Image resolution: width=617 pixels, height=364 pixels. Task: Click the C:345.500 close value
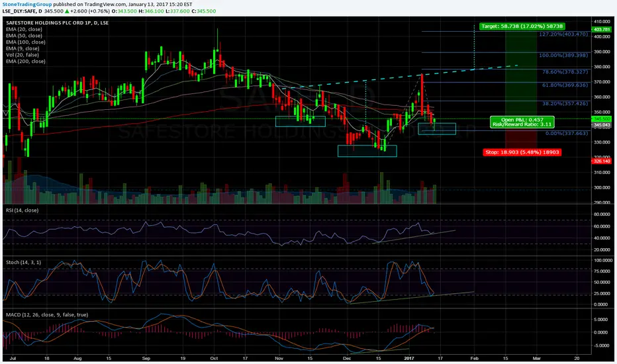(204, 11)
